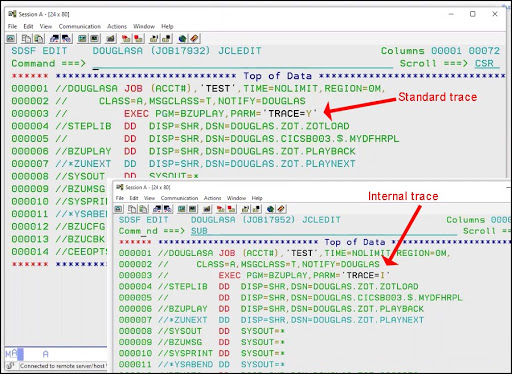The height and width of the screenshot is (374, 512).
Task: Open Actions menu in front window
Action: pos(213,198)
